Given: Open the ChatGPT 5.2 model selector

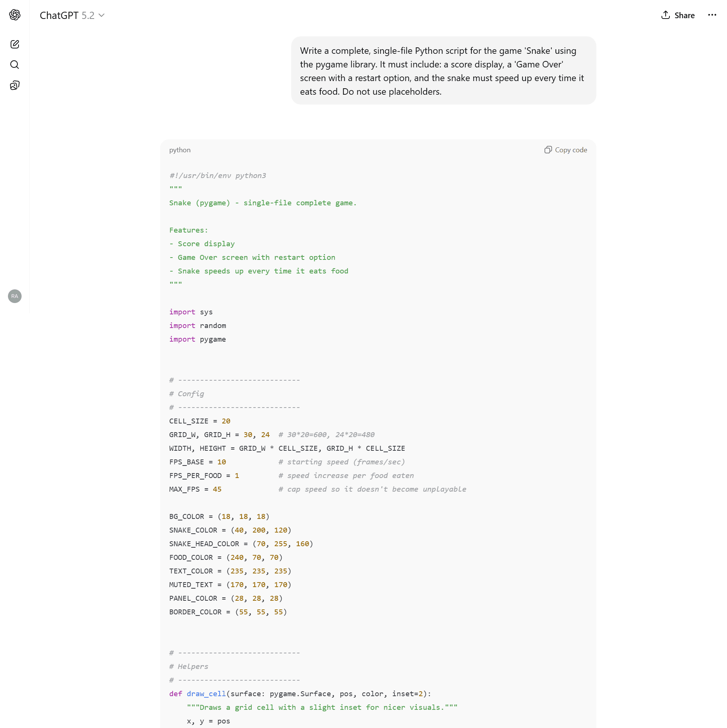Looking at the screenshot, I should click(x=67, y=16).
